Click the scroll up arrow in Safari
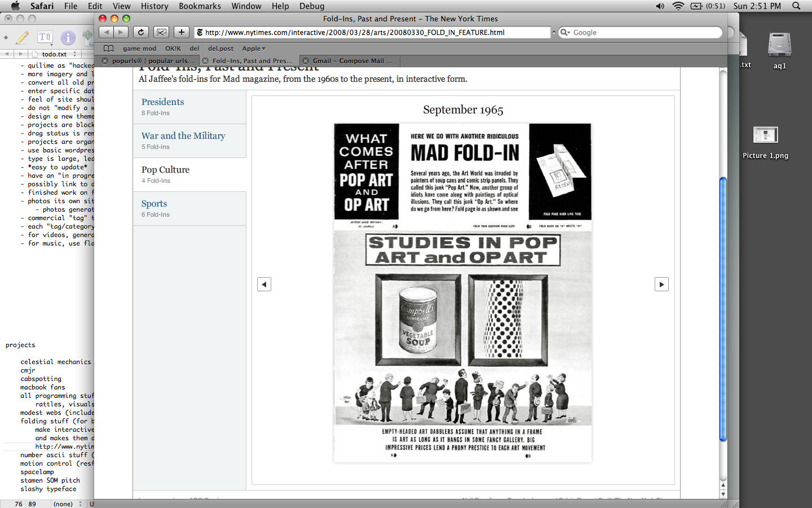 tap(723, 485)
